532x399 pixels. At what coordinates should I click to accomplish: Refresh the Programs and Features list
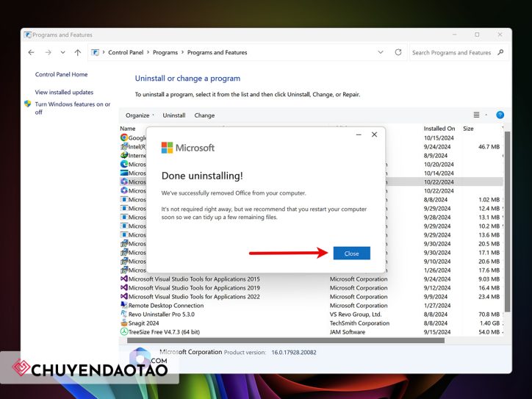(x=398, y=52)
